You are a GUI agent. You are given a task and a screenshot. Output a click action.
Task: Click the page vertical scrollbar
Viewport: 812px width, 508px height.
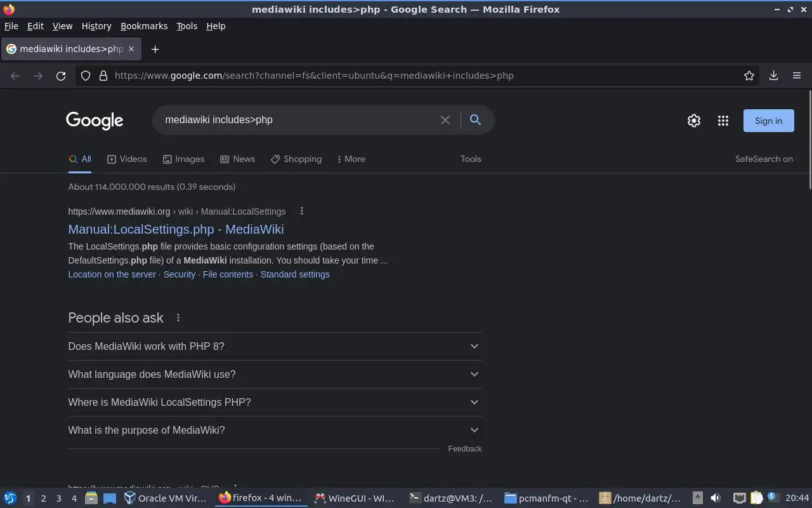(x=809, y=140)
